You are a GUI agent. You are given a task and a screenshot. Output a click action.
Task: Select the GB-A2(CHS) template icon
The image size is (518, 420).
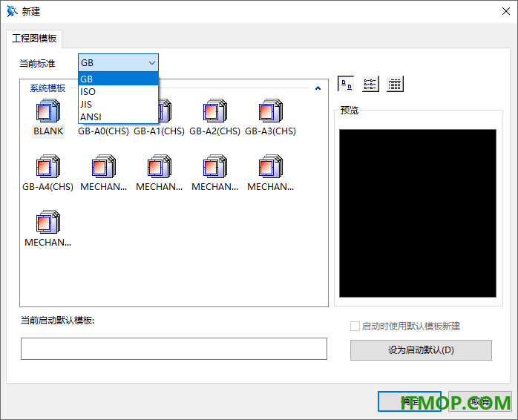(x=215, y=111)
